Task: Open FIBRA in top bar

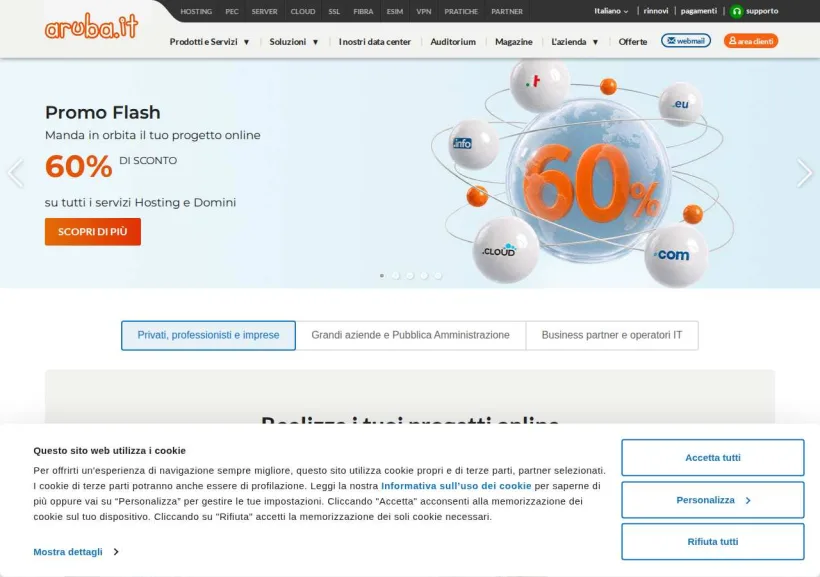Action: (363, 12)
